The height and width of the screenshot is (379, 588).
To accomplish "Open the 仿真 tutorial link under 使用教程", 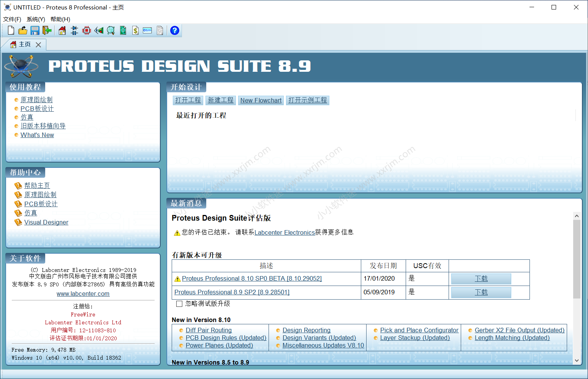I will [x=27, y=117].
